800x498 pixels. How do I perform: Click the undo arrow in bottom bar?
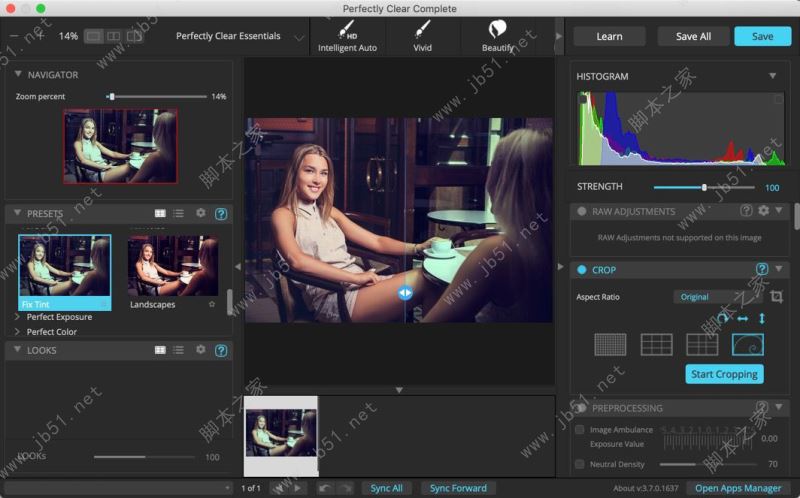coord(324,488)
